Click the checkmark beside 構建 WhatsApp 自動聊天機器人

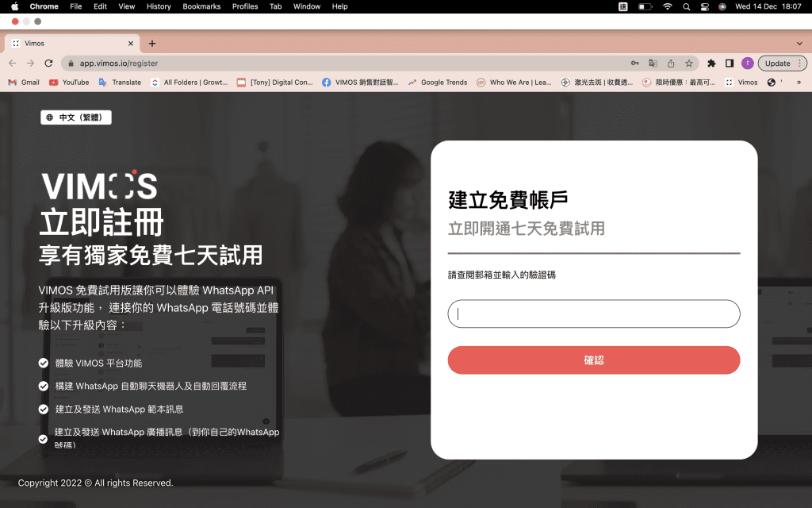[x=44, y=386]
